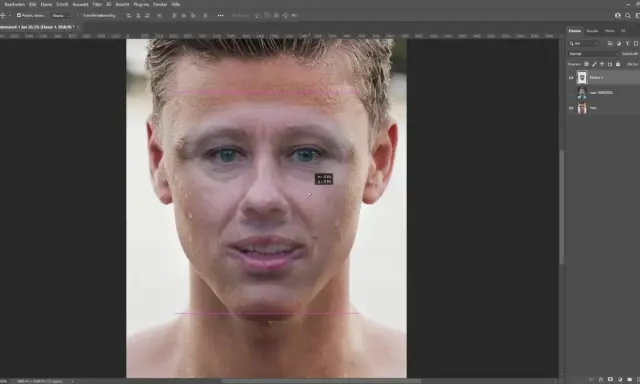Align vertical centers of layers
This screenshot has width=640, height=384.
click(x=184, y=16)
